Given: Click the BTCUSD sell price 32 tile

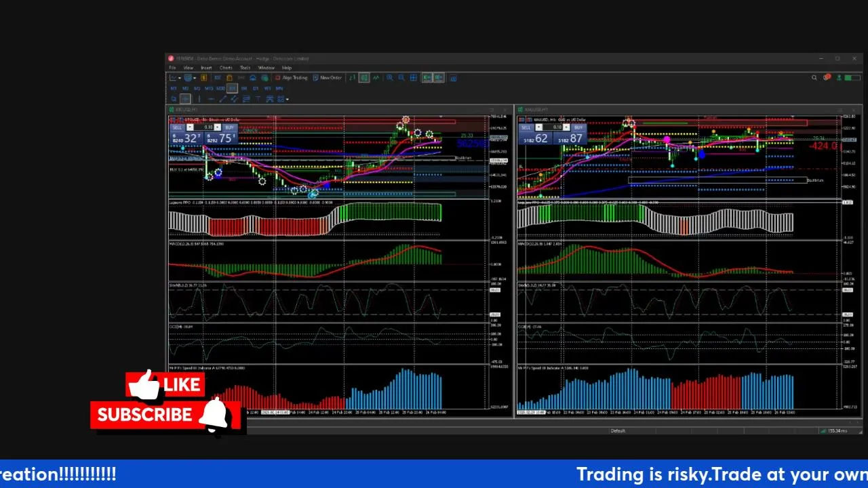Looking at the screenshot, I should tap(186, 138).
